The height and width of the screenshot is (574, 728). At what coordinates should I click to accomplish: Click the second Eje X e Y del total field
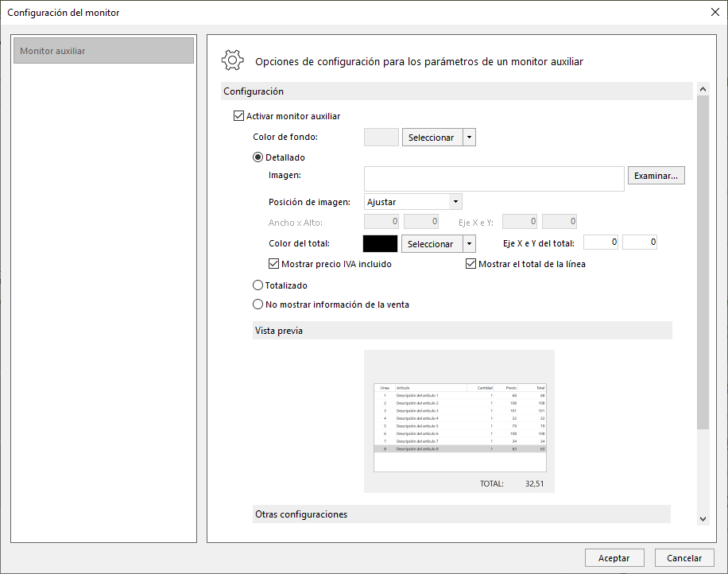(640, 242)
